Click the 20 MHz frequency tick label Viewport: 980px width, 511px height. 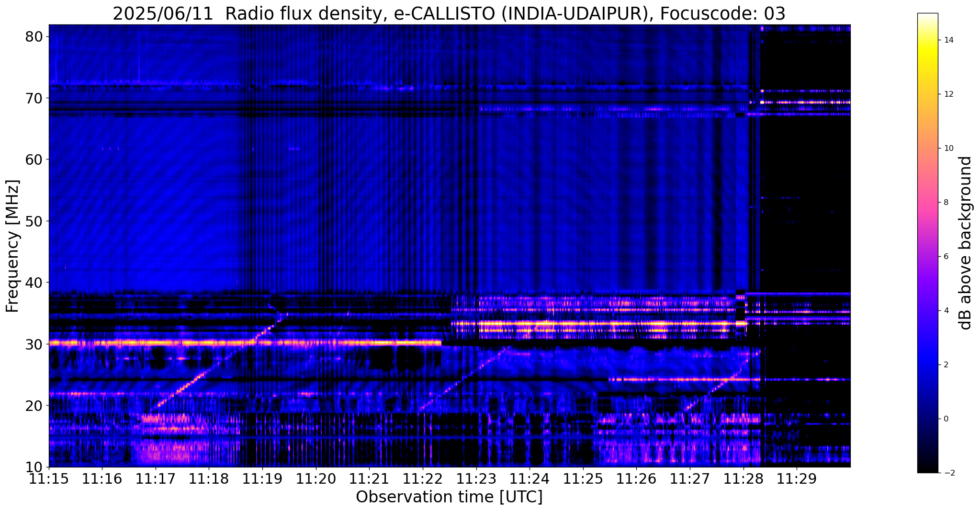click(34, 406)
